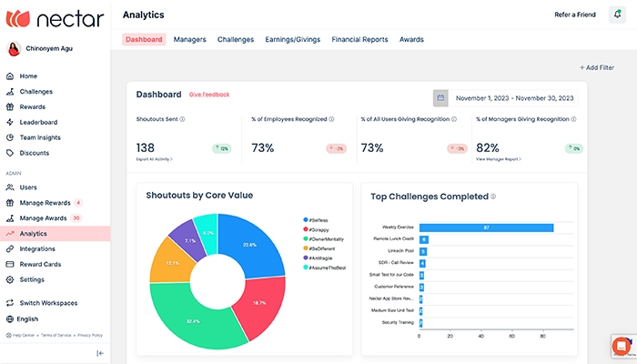
Task: Open Home in the sidebar
Action: 28,76
